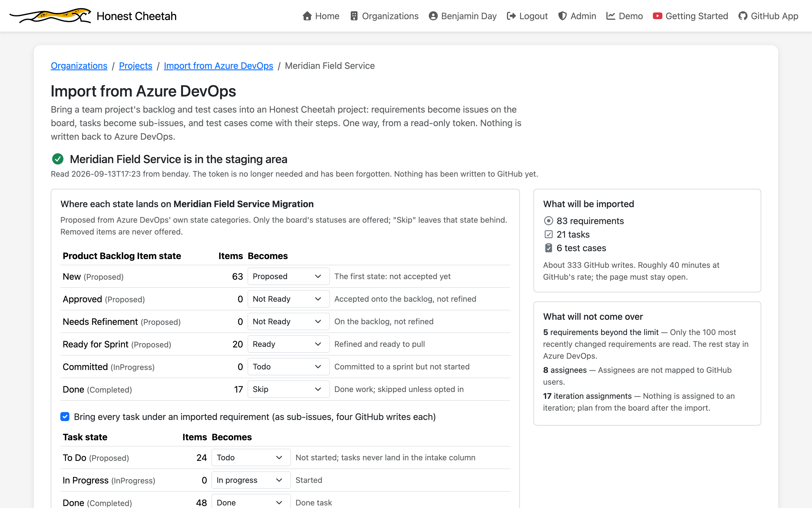
Task: Click the item count 24 in To Do row
Action: coord(202,457)
